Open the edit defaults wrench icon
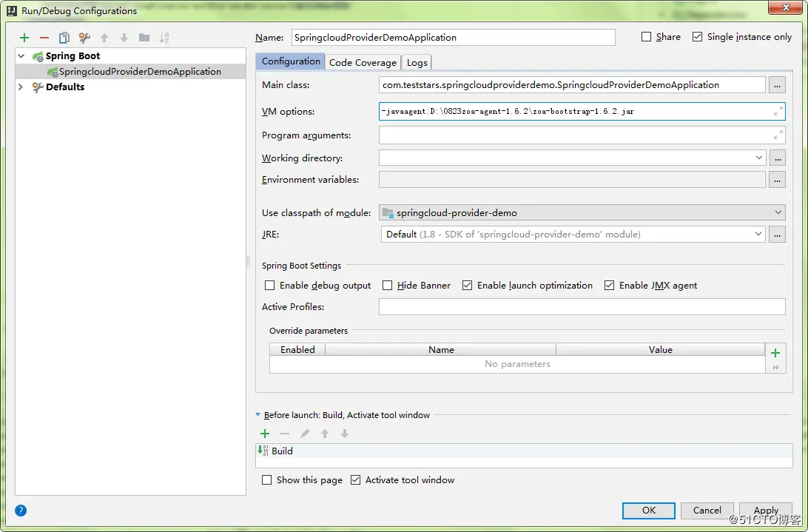Image resolution: width=808 pixels, height=532 pixels. (84, 38)
